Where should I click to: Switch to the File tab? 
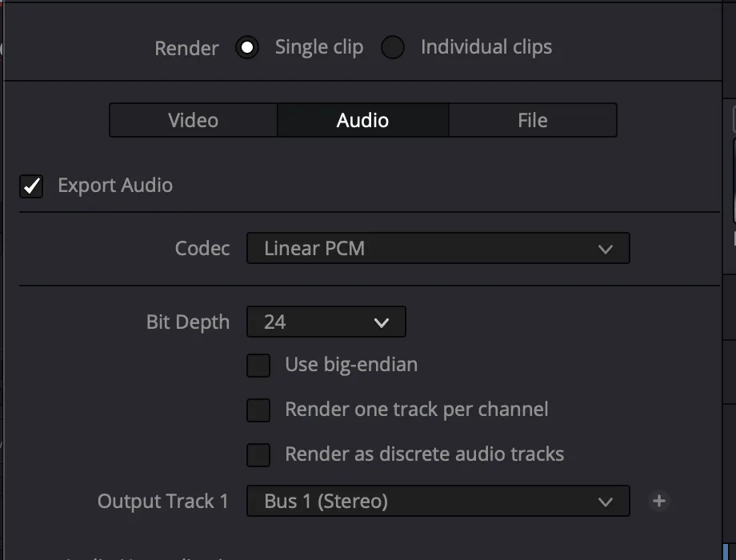point(532,121)
